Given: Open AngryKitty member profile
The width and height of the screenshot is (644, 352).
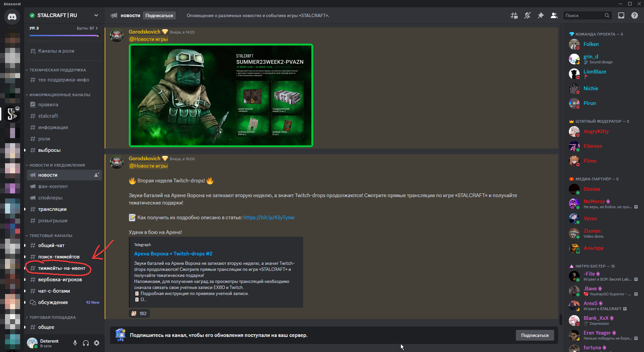Looking at the screenshot, I should click(600, 131).
